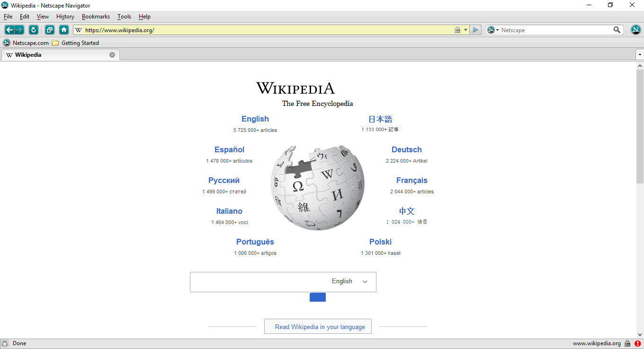
Task: Click the Netscape throbber logo at top right
Action: coord(636,30)
